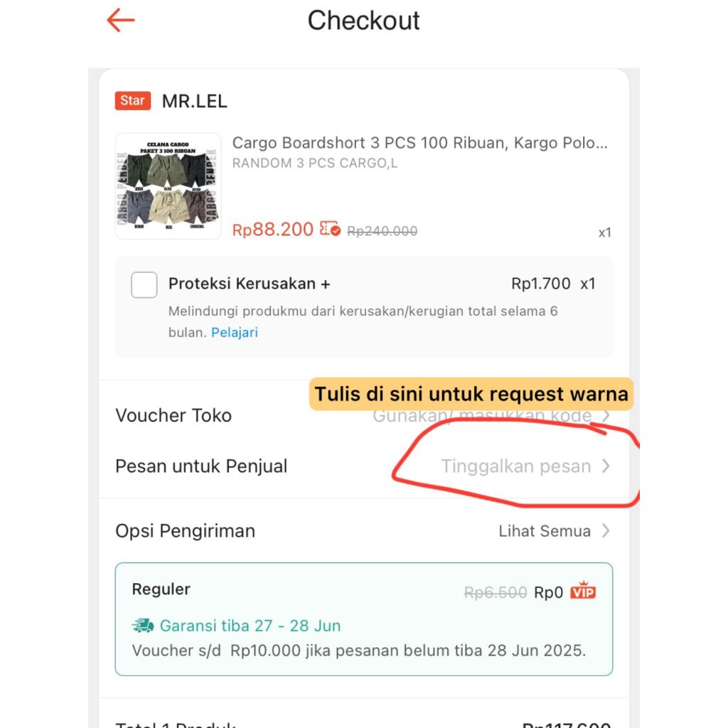
Task: Open the MR.LEL shop name
Action: pyautogui.click(x=195, y=101)
